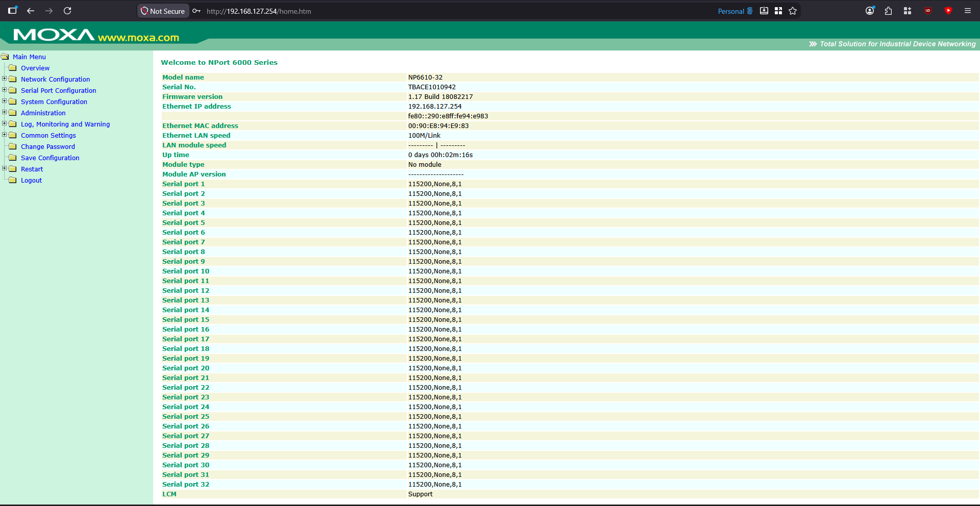Screen dimensions: 980x506
Task: Expand the System Configuration plus box
Action: click(x=5, y=101)
